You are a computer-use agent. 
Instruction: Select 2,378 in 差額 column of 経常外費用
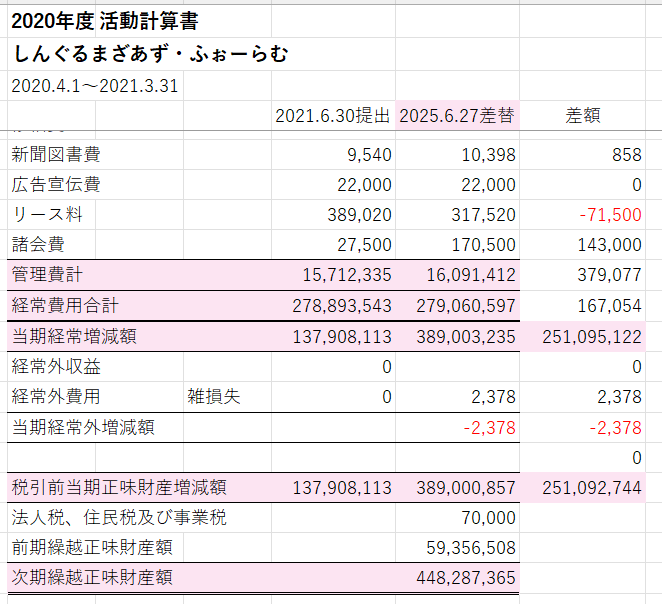click(619, 397)
